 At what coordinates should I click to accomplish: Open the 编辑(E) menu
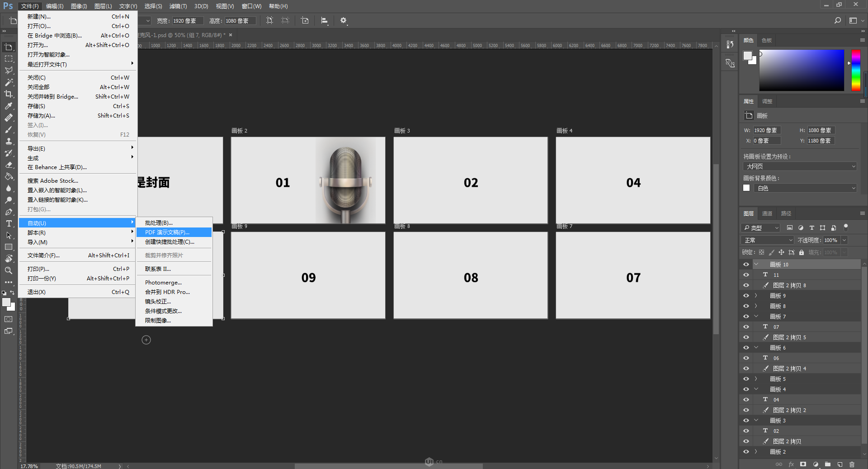coord(55,6)
